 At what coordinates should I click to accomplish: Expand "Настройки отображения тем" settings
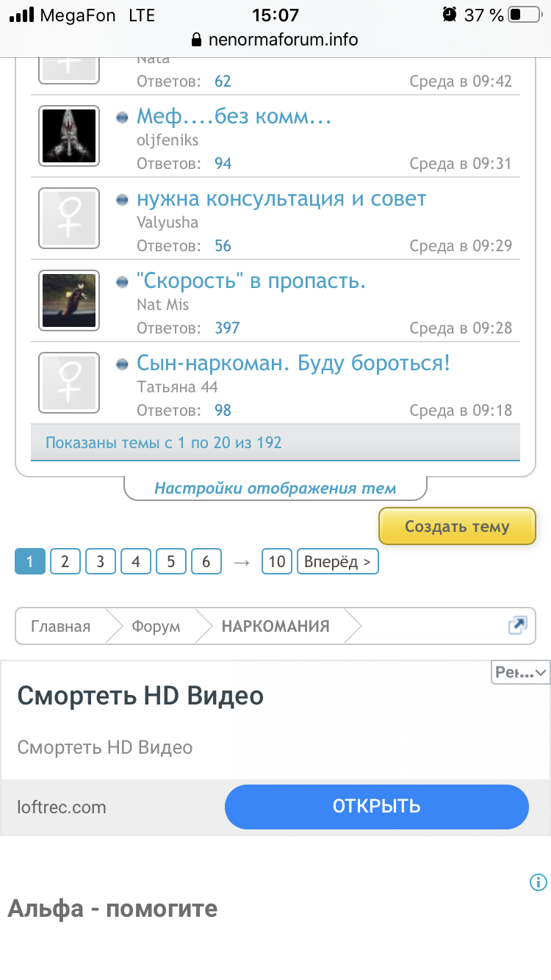(x=275, y=489)
